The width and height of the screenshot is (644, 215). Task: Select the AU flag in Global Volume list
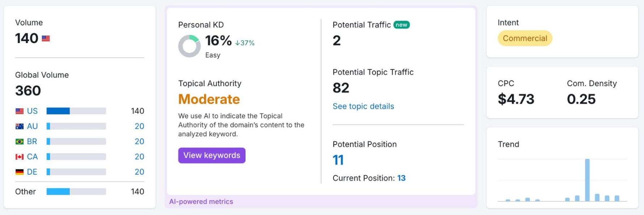[x=20, y=126]
